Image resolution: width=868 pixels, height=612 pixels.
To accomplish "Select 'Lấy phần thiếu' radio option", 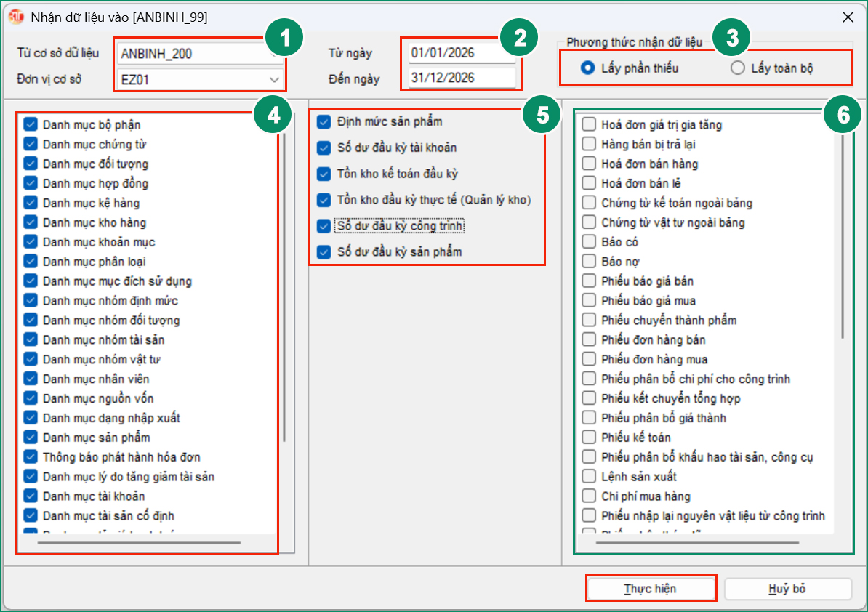I will point(588,68).
